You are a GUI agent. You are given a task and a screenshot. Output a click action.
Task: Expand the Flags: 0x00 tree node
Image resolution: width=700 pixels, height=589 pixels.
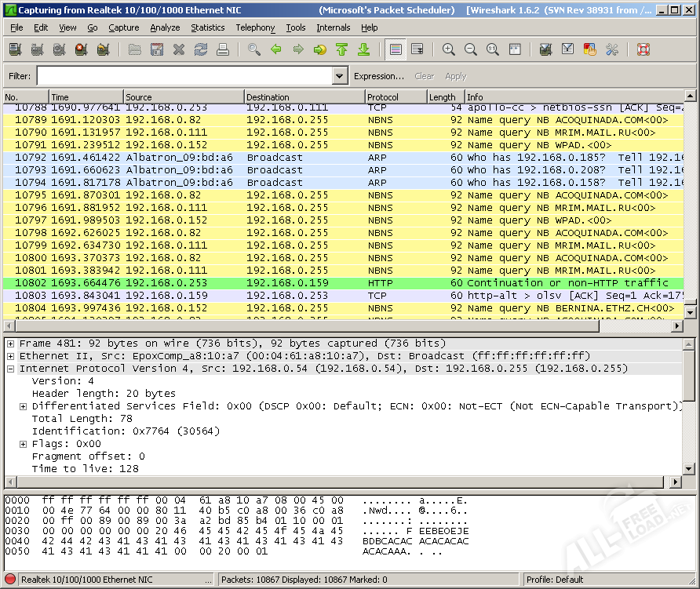point(24,444)
